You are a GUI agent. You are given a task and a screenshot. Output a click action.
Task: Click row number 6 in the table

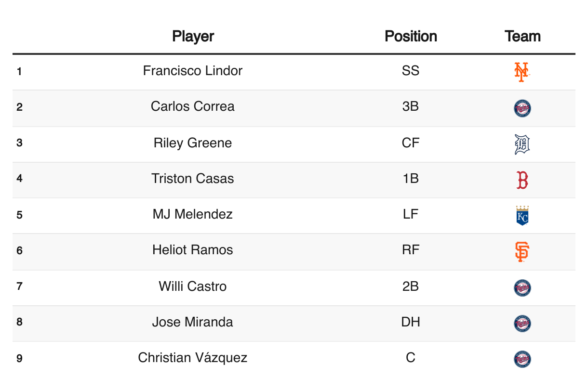click(x=19, y=250)
